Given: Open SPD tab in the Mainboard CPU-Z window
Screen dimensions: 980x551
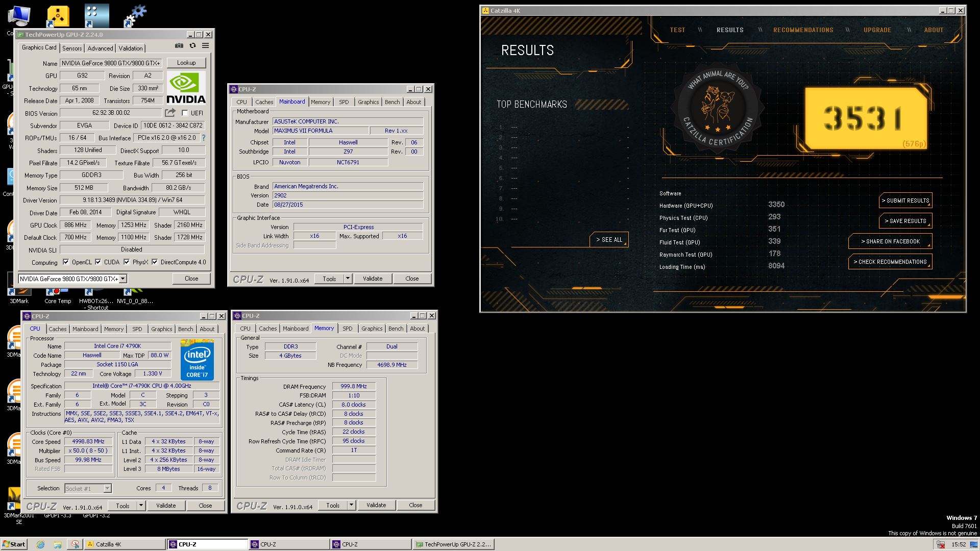Looking at the screenshot, I should [344, 102].
